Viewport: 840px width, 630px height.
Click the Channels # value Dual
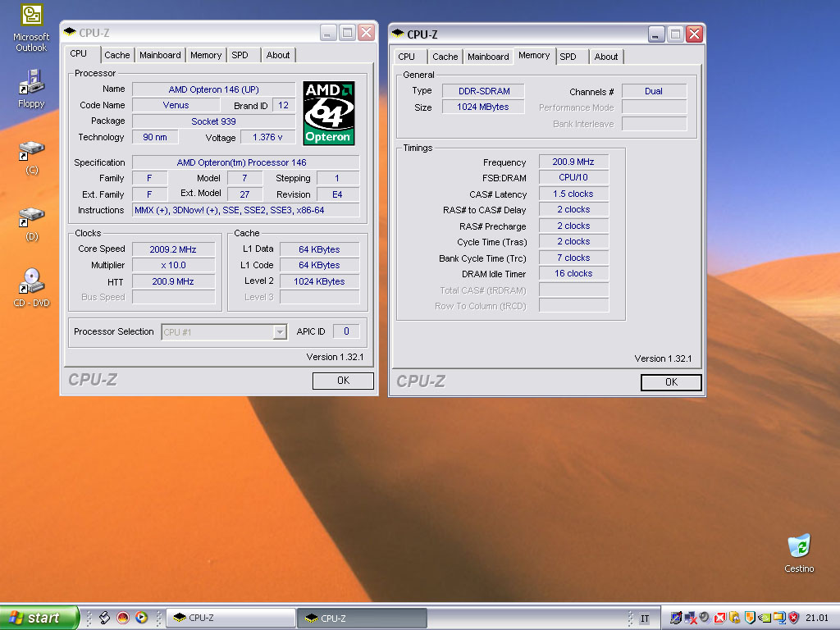coord(654,91)
